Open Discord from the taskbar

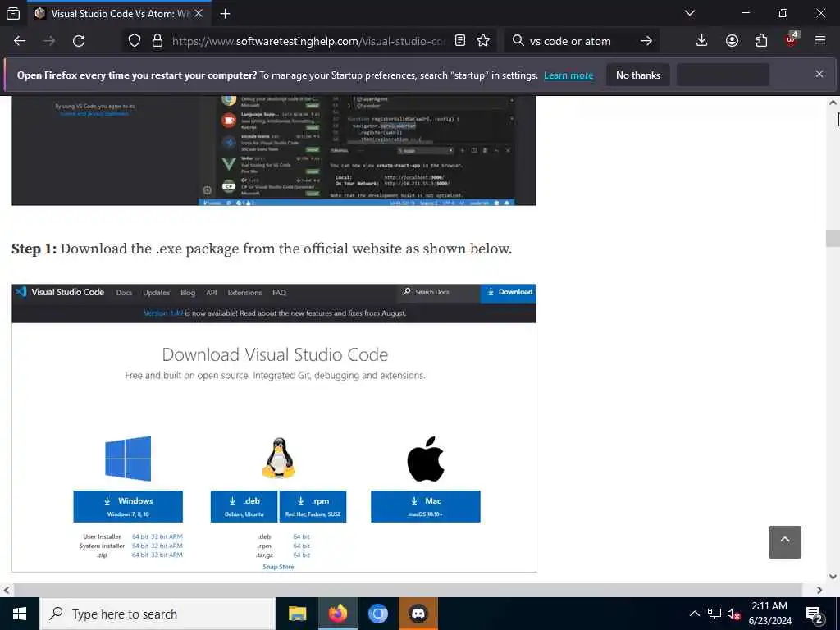418,614
